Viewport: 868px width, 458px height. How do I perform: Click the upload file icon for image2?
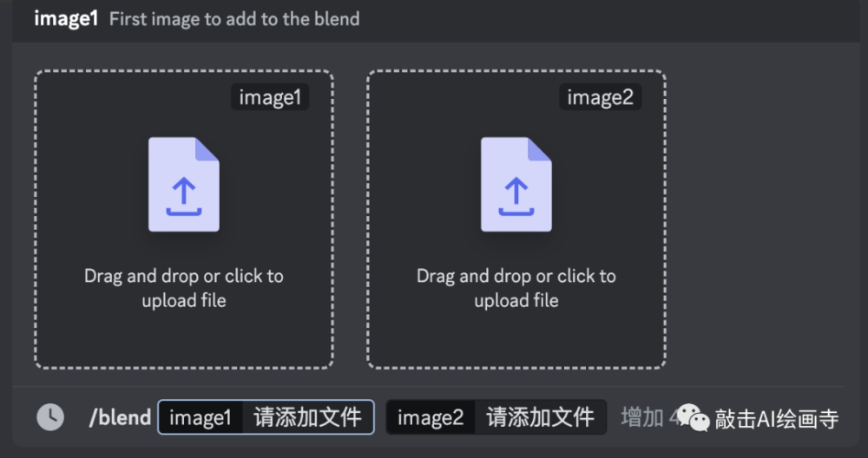[x=516, y=184]
